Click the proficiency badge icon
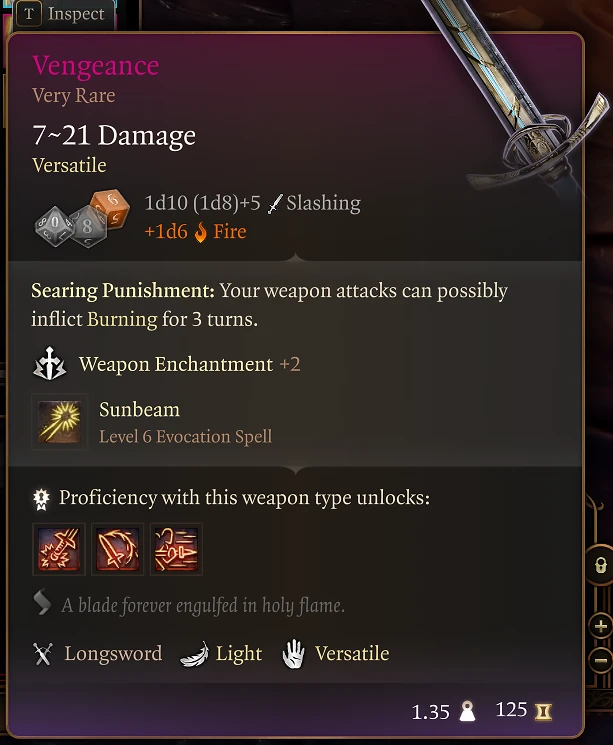This screenshot has height=745, width=613. coord(41,499)
